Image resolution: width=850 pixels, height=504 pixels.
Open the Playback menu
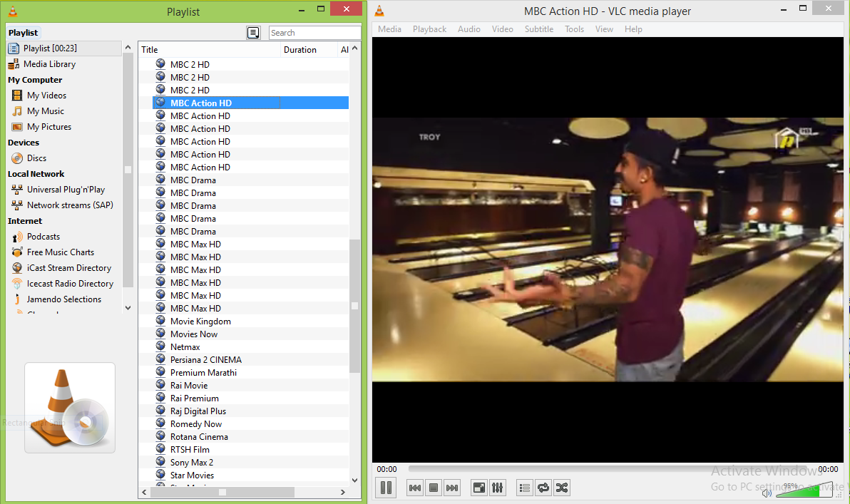pos(429,29)
